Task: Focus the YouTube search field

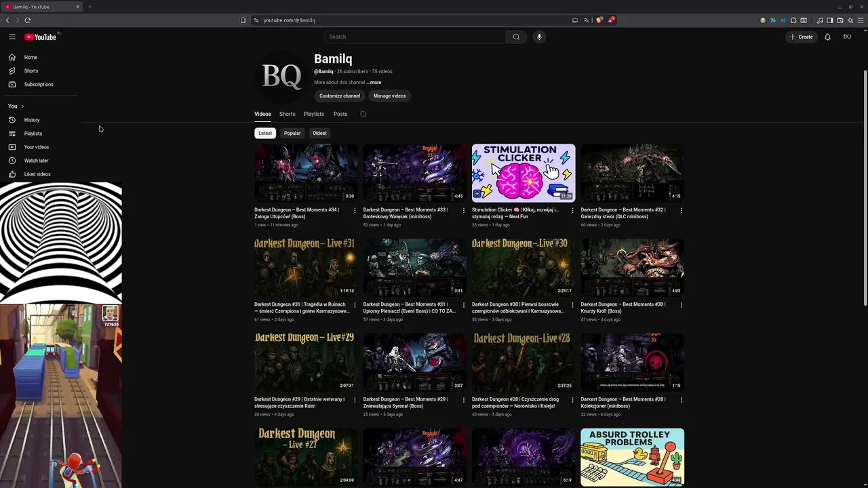Action: point(414,37)
